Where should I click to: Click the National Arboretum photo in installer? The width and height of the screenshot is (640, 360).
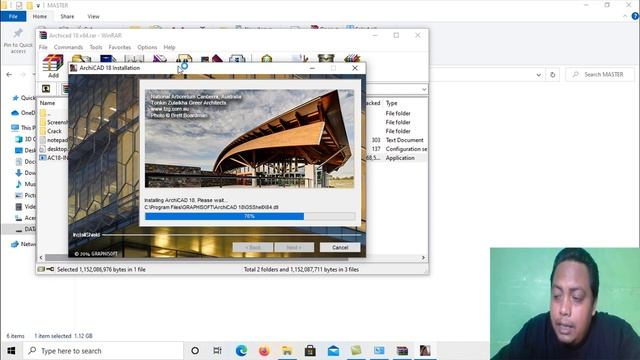[x=249, y=139]
